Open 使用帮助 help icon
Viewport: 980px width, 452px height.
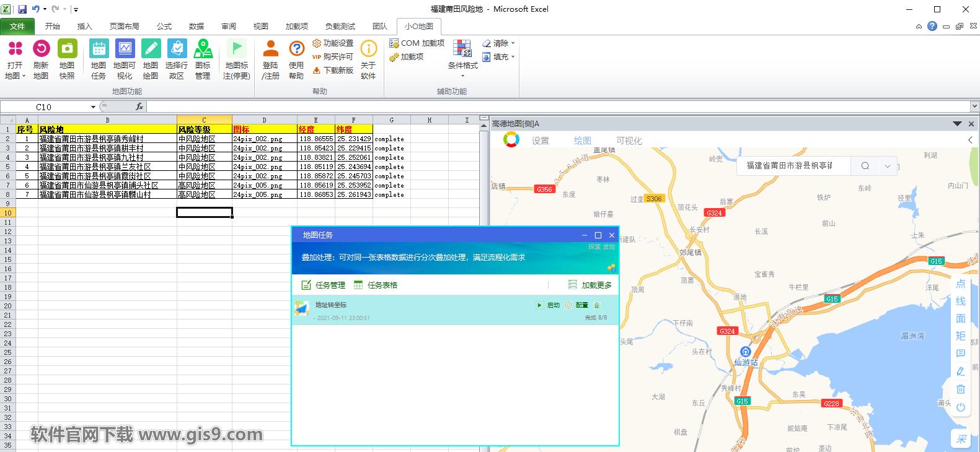click(x=296, y=49)
